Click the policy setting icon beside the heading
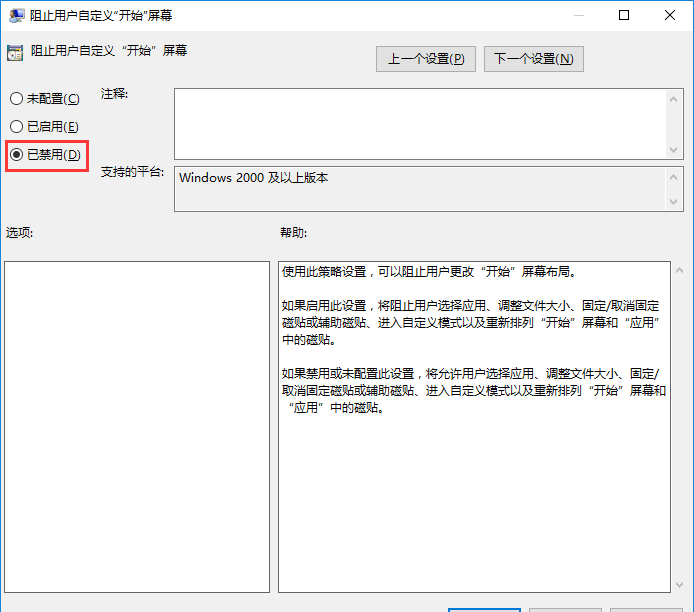 [14, 51]
